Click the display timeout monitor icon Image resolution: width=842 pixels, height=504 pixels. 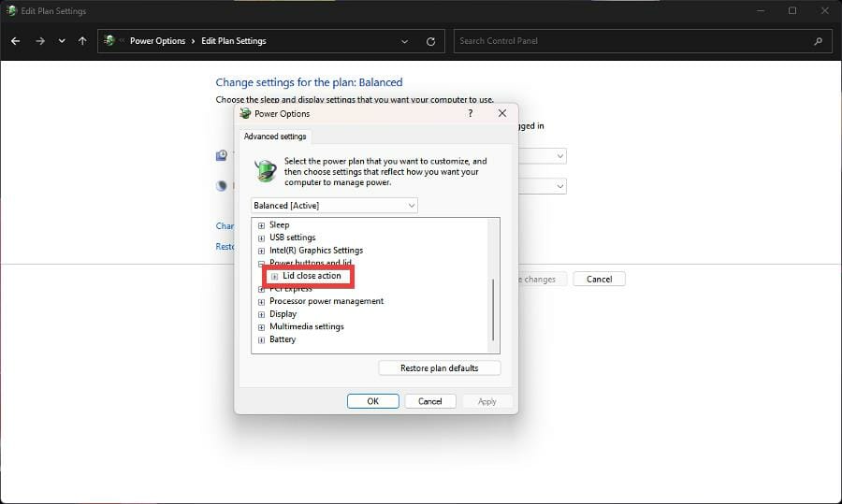(x=221, y=155)
